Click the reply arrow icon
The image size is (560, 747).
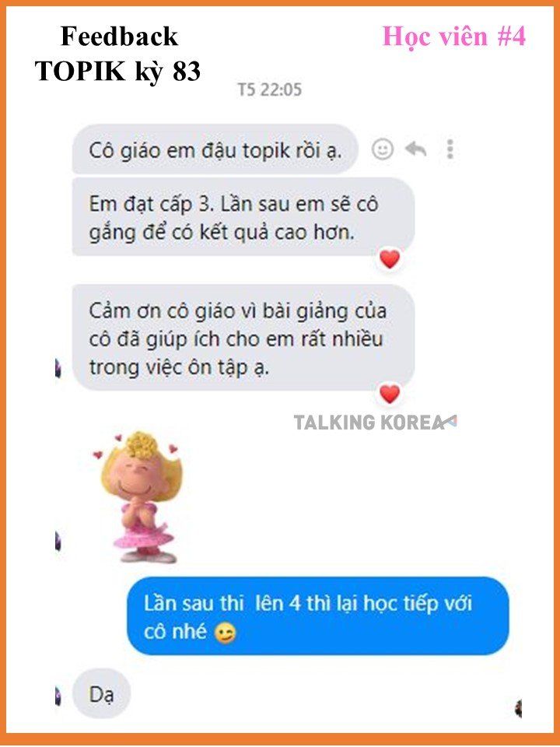click(x=415, y=149)
